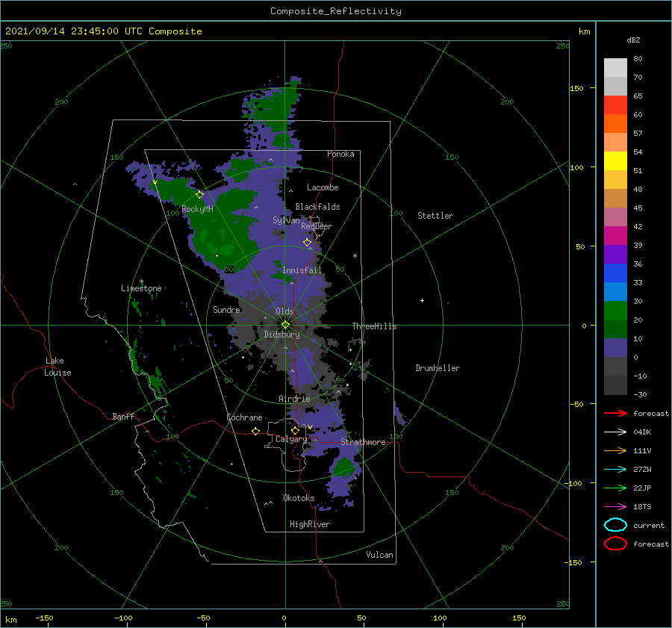Click the yellow radar-site diamond between Olds and Didsbury

point(285,325)
